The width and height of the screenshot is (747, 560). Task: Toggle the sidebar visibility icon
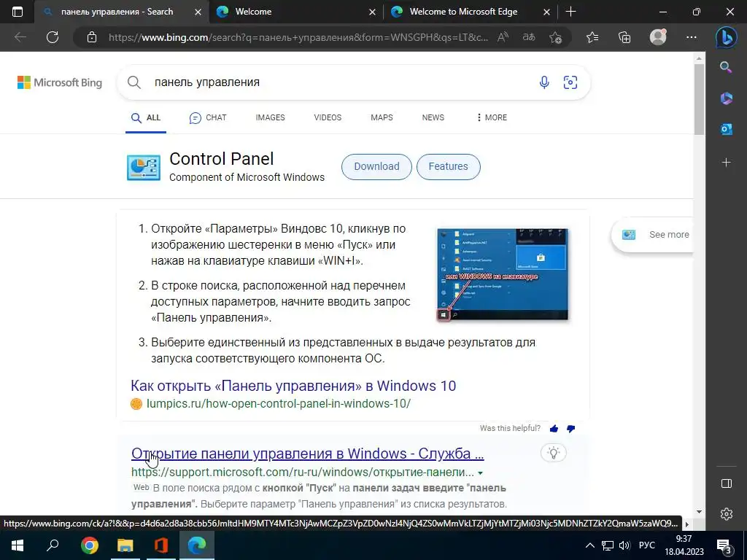coord(726,483)
